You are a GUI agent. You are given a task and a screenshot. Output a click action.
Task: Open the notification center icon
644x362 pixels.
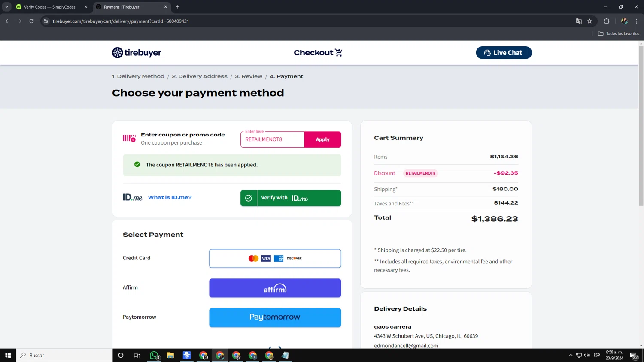tap(634, 355)
